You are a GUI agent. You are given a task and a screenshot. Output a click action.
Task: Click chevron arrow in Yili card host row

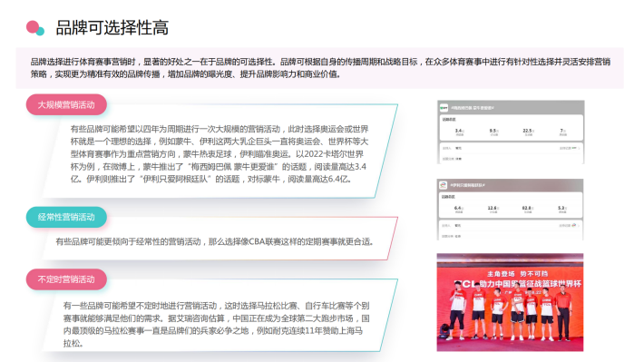tap(579, 226)
